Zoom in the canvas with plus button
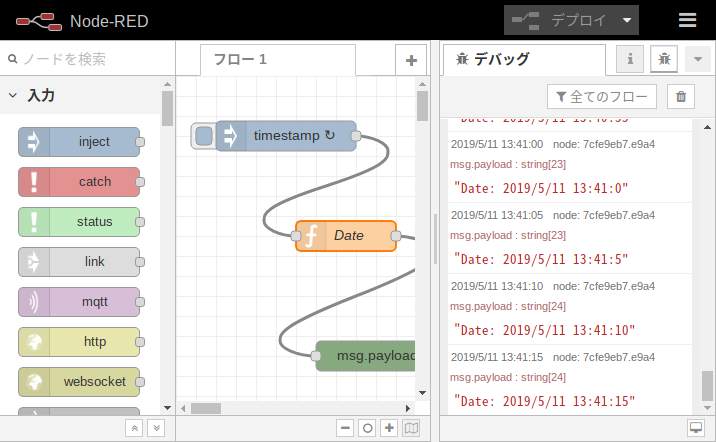 389,428
